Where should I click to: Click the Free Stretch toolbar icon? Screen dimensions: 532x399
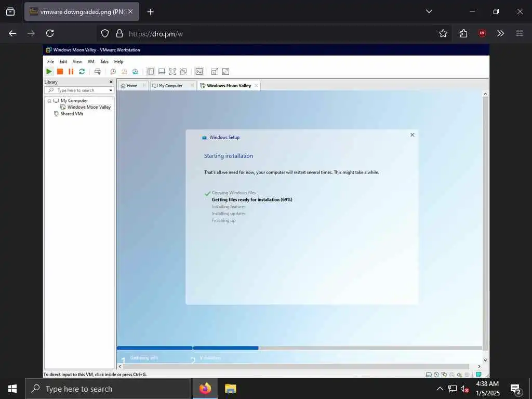225,71
